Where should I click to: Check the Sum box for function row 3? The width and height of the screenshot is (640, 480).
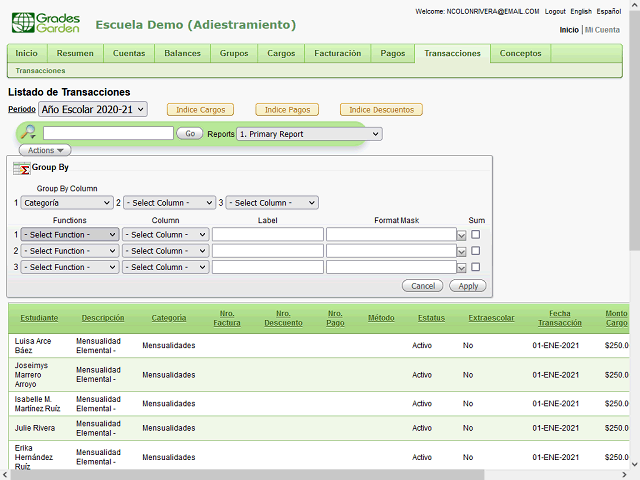point(476,267)
